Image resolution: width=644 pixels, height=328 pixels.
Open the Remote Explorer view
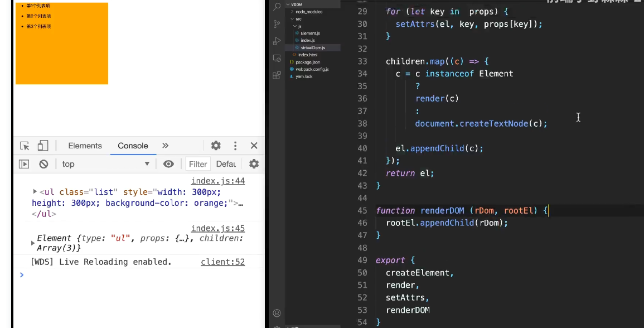pyautogui.click(x=277, y=58)
